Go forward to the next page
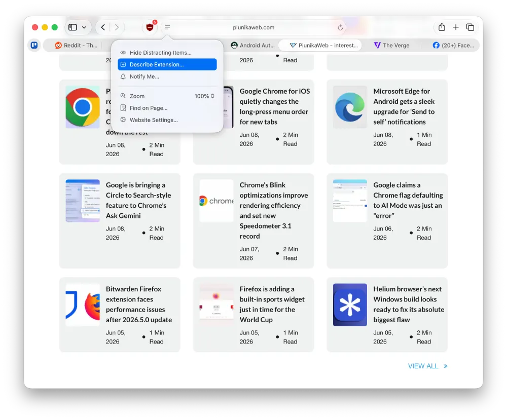Image resolution: width=507 pixels, height=420 pixels. click(117, 27)
